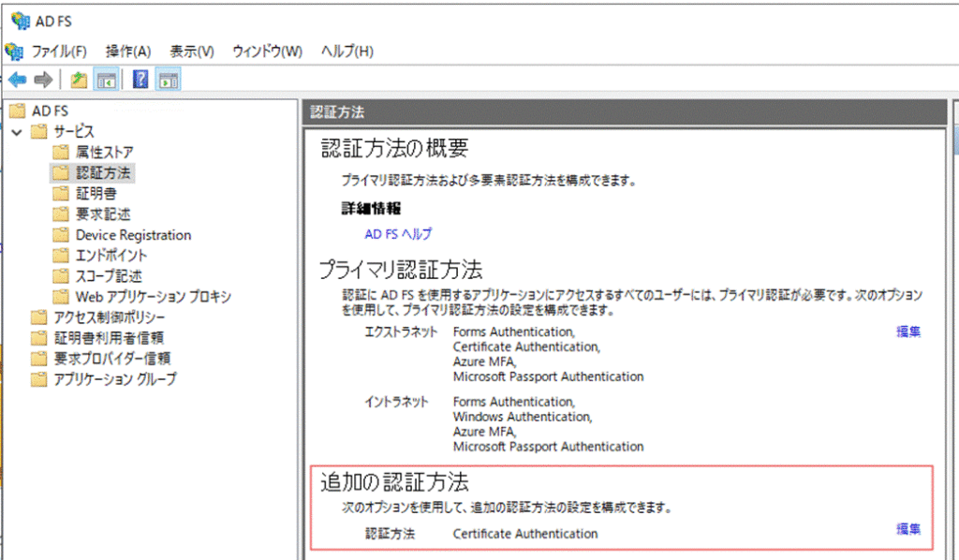Select AD FS root label in tree
This screenshot has width=959, height=560.
pos(51,111)
